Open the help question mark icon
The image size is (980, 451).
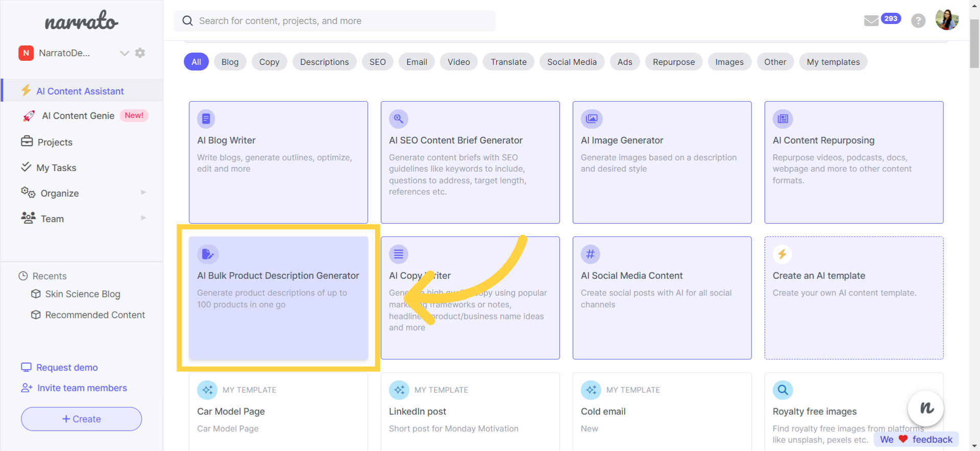coord(918,21)
